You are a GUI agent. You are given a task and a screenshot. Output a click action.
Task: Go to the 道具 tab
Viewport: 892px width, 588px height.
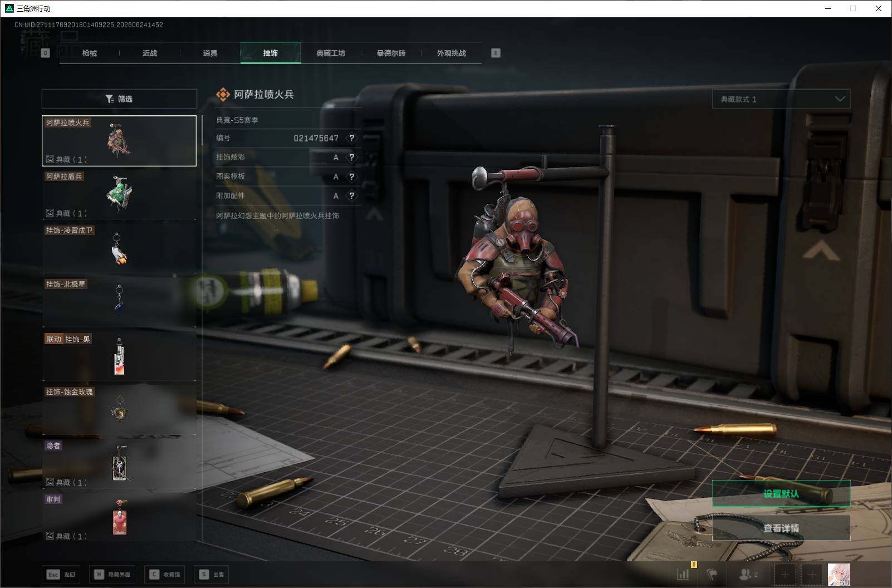point(210,53)
